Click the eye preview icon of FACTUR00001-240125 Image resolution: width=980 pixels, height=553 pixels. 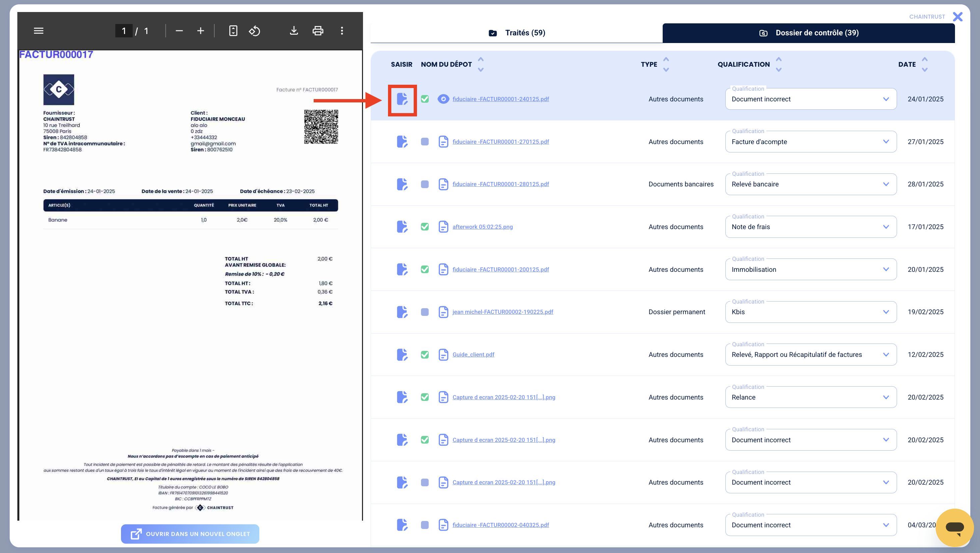tap(443, 99)
